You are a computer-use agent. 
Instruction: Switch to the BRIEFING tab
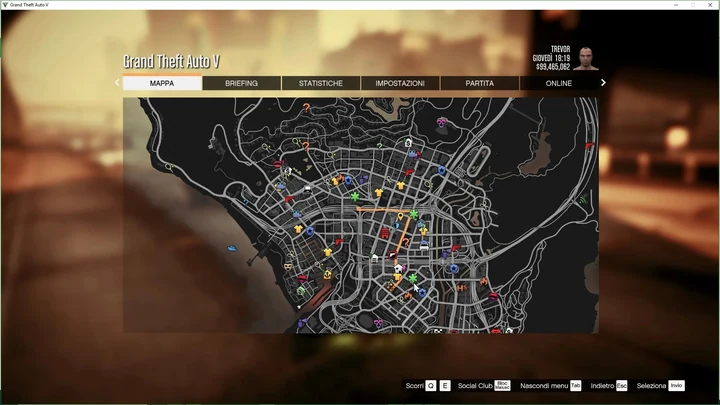(242, 83)
